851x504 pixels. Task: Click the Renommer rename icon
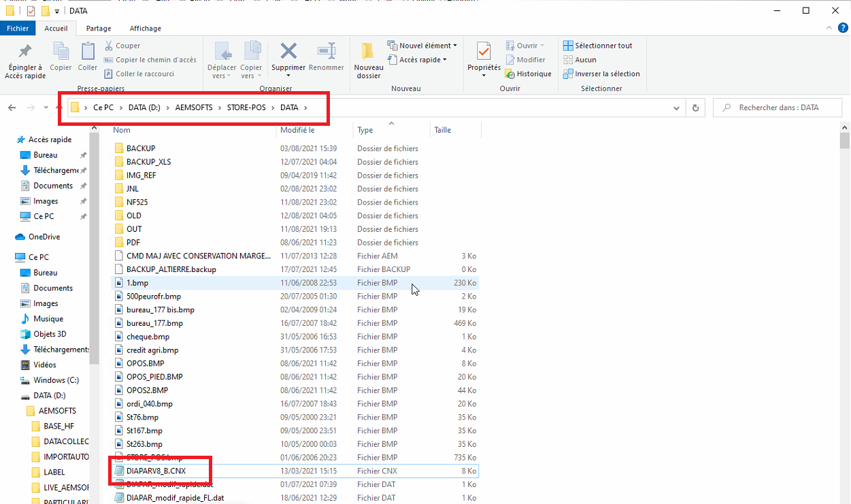click(326, 52)
